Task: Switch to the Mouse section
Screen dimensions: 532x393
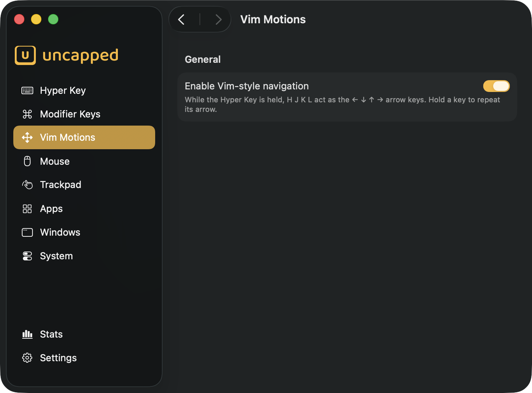Action: (84, 161)
